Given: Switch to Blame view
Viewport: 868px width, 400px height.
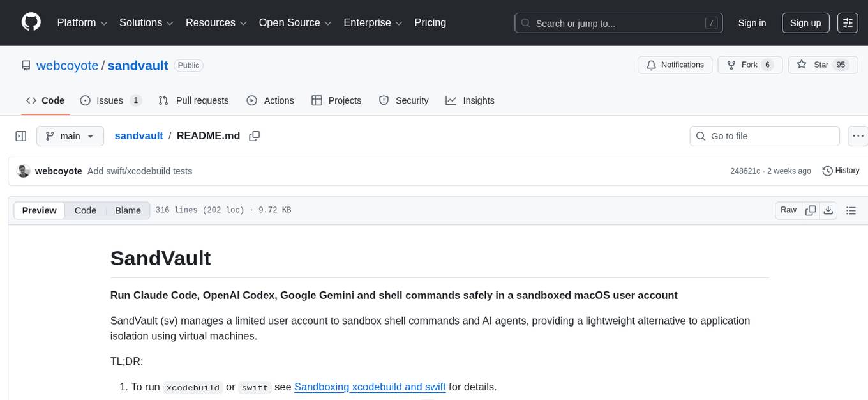Looking at the screenshot, I should click(x=128, y=210).
